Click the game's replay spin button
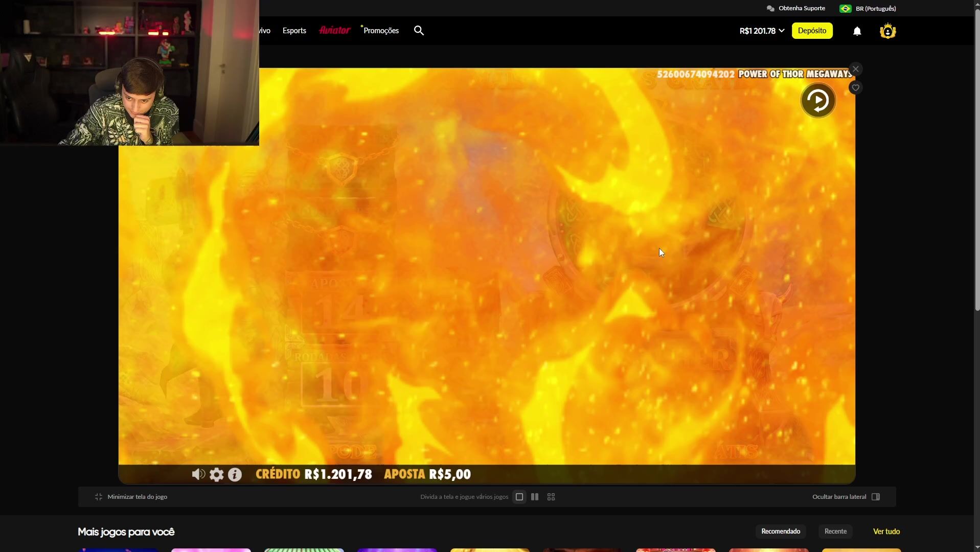The height and width of the screenshot is (552, 980). point(818,100)
